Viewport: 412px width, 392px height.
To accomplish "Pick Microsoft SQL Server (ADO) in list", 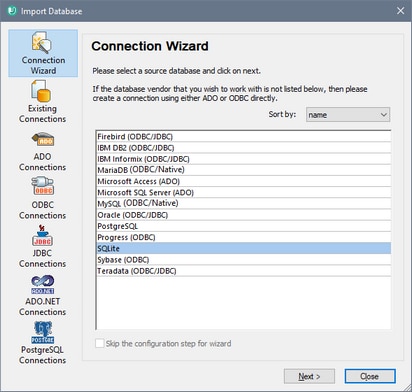I will pyautogui.click(x=243, y=192).
